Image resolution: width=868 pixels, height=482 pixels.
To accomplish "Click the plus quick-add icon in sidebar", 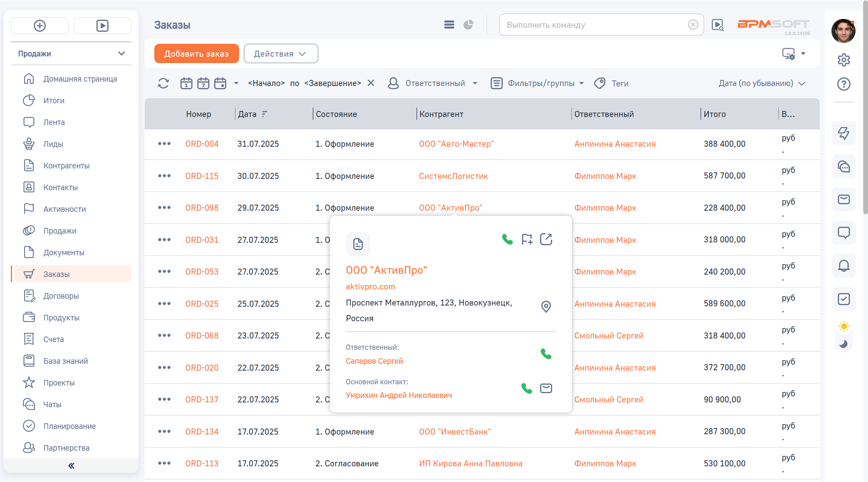I will tap(39, 26).
